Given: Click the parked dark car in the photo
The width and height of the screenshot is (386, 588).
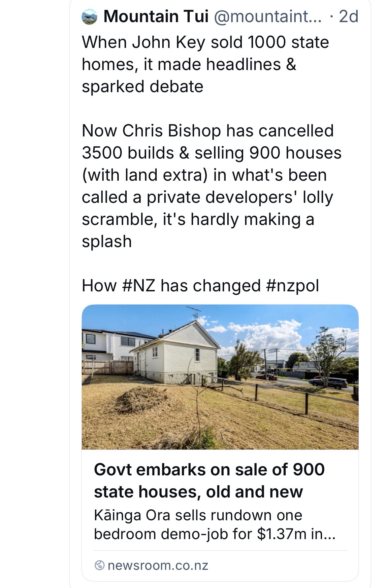Looking at the screenshot, I should tap(328, 383).
